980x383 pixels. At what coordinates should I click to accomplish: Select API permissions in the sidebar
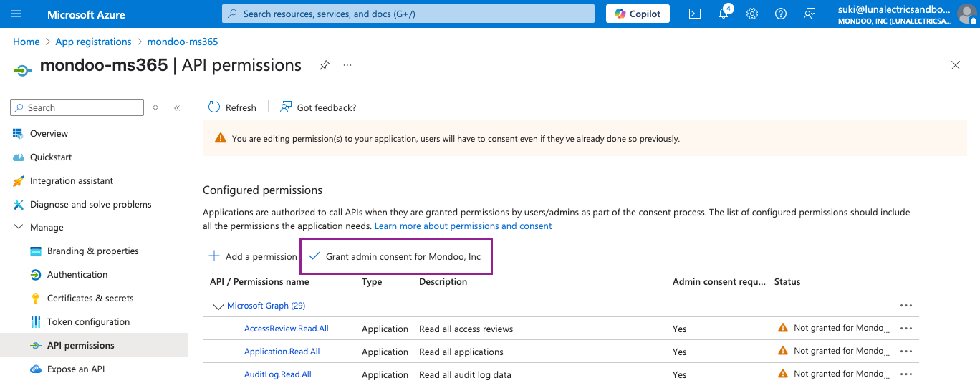tap(94, 345)
